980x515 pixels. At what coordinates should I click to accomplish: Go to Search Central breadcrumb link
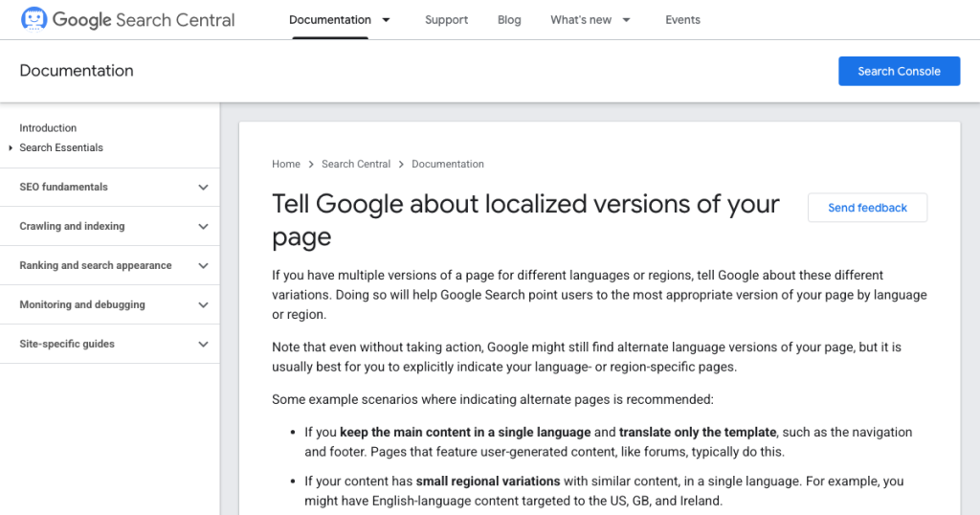pos(356,164)
